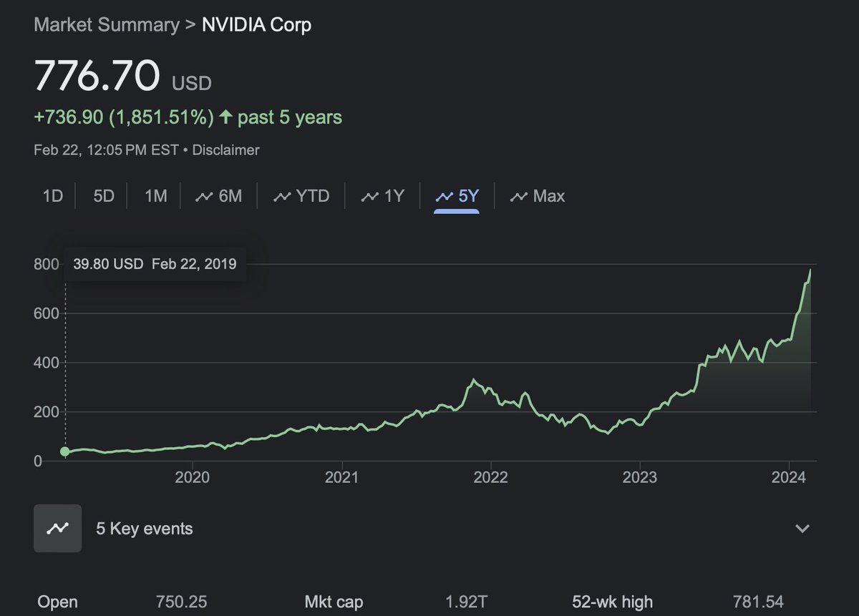Switch to the 1M range tab
This screenshot has height=616, width=859.
pos(156,196)
